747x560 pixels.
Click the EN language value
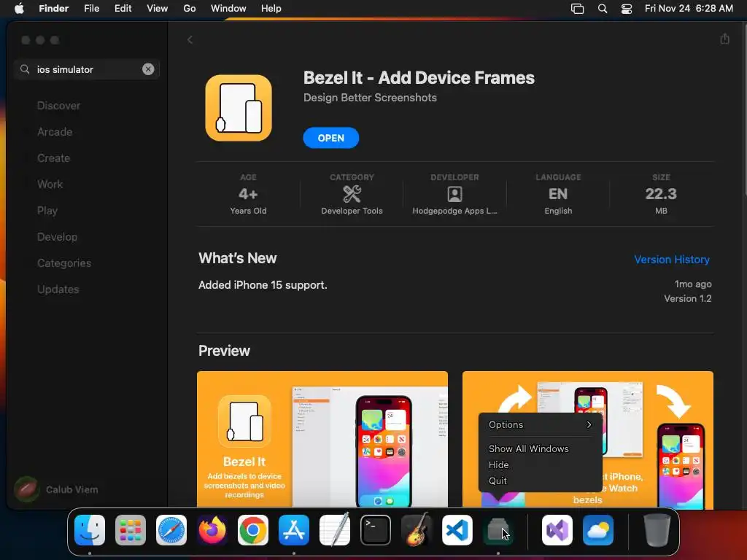tap(558, 194)
